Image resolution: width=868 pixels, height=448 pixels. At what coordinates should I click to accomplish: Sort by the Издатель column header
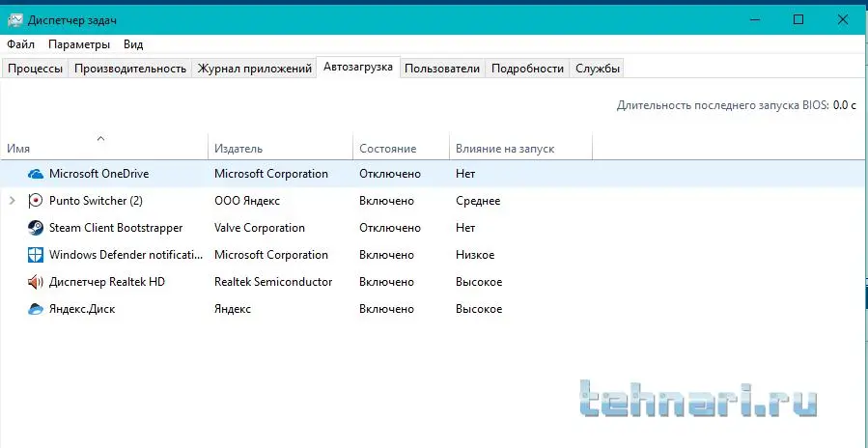[x=280, y=146]
